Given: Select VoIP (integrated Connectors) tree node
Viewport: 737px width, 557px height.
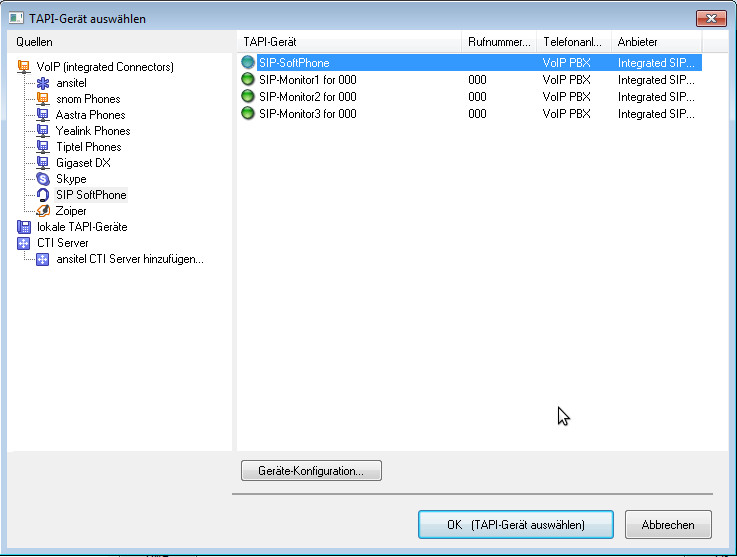Looking at the screenshot, I should [105, 67].
